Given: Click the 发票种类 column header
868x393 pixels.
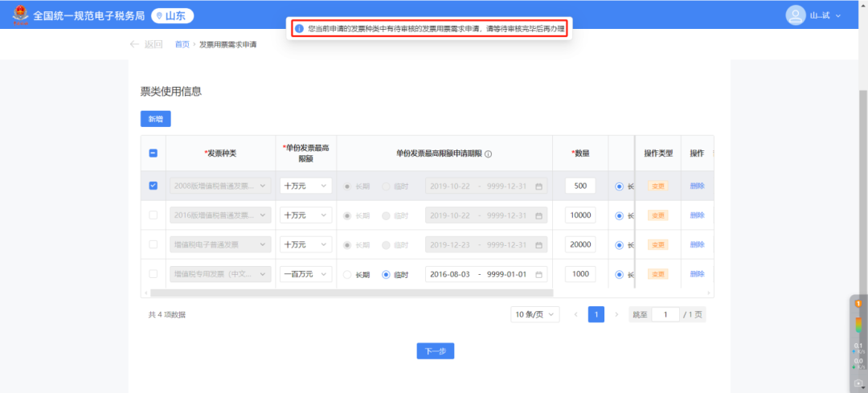Looking at the screenshot, I should (x=220, y=154).
